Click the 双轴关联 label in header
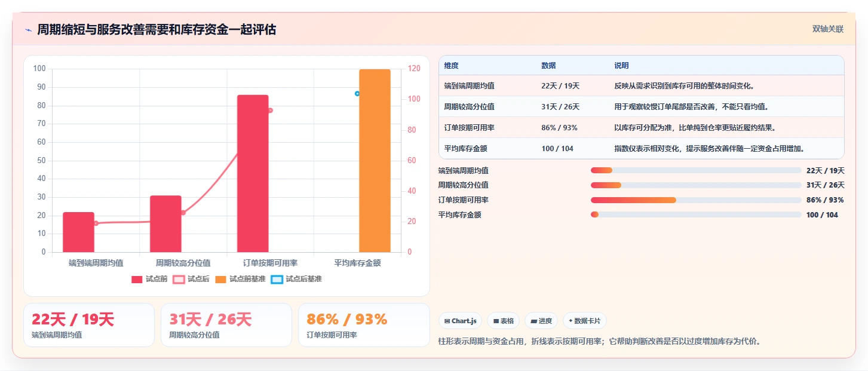 pyautogui.click(x=827, y=29)
